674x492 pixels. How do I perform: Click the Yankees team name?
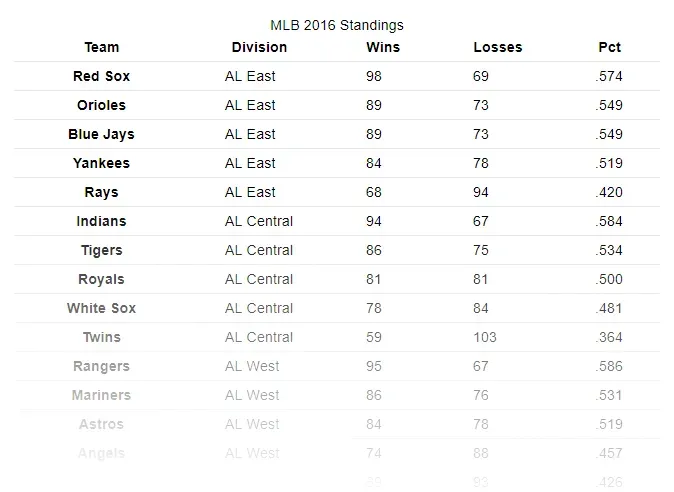(102, 163)
